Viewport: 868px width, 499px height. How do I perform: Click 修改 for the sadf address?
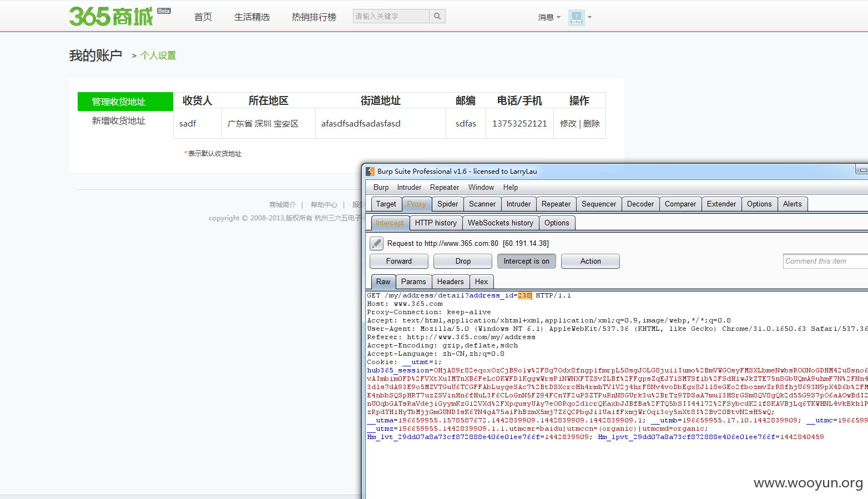point(568,123)
